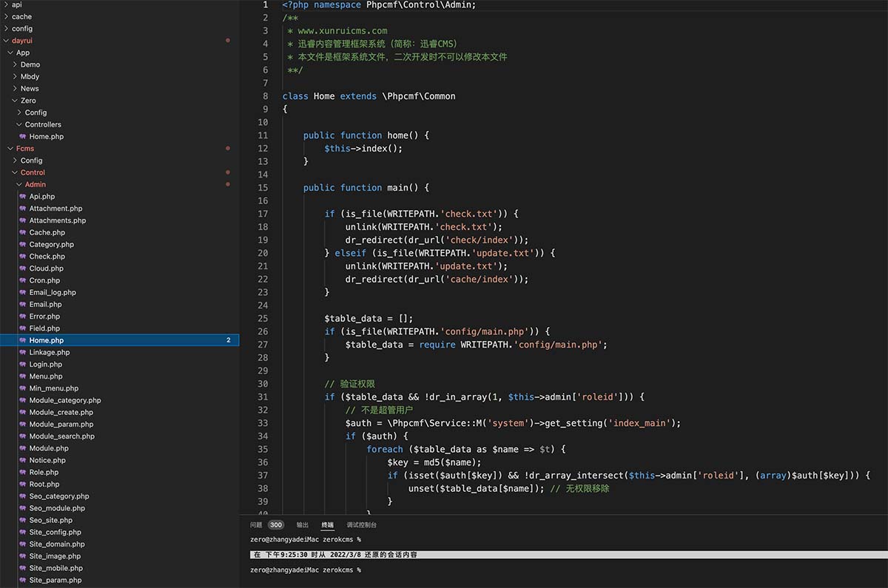Switch to the 调试控制台 panel tab
Screen dimensions: 888x588
(362, 525)
